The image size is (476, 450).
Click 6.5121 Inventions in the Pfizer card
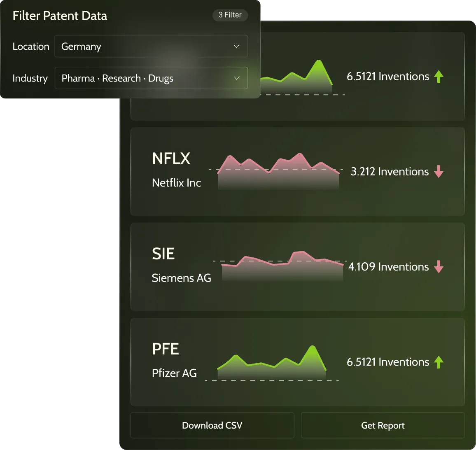(388, 362)
